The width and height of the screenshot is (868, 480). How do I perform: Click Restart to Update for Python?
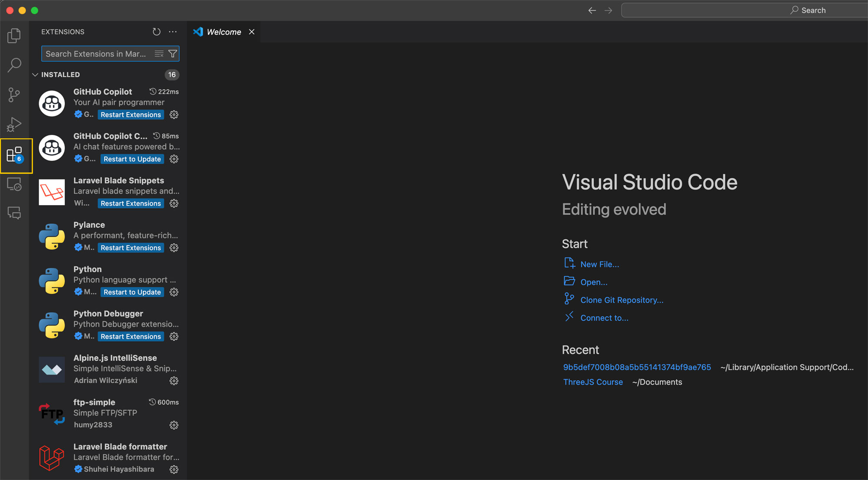pos(132,292)
